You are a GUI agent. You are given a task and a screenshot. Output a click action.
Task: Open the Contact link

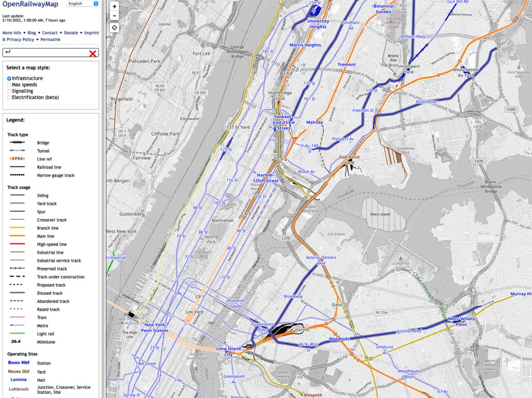click(50, 33)
